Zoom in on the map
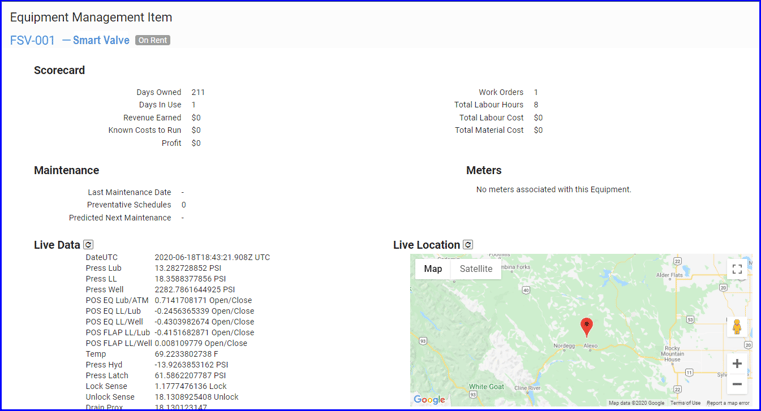Viewport: 761px width, 411px height. [x=737, y=363]
